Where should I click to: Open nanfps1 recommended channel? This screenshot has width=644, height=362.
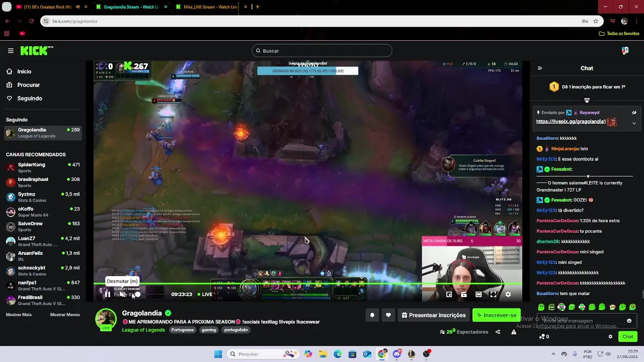[43, 286]
